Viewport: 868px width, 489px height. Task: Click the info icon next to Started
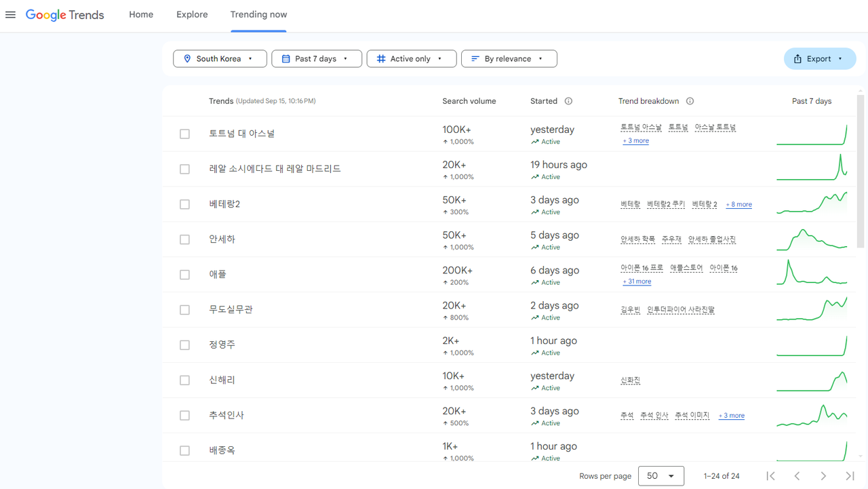(568, 101)
